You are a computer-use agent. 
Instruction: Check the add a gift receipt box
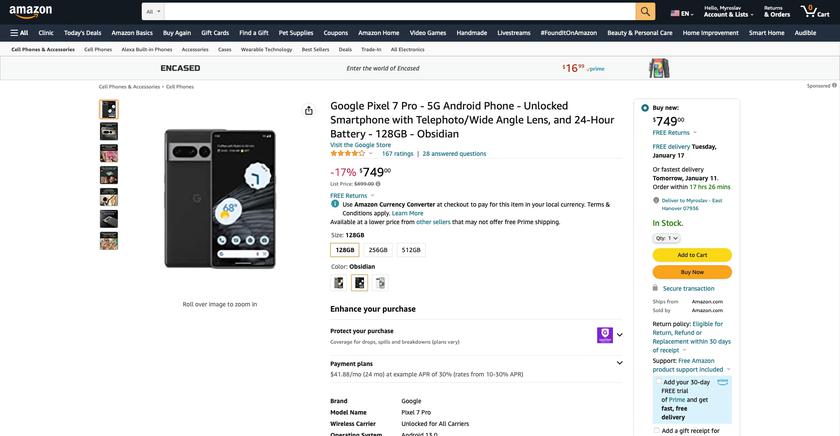(x=658, y=431)
